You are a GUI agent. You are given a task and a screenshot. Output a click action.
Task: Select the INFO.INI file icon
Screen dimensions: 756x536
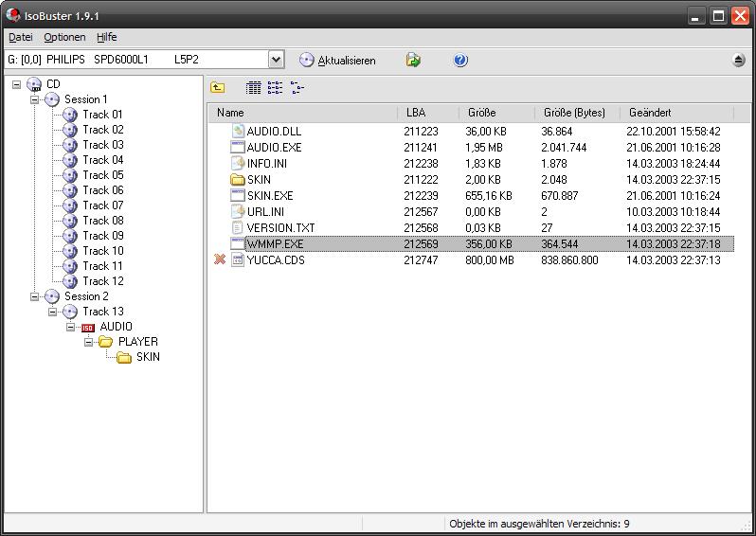coord(238,164)
